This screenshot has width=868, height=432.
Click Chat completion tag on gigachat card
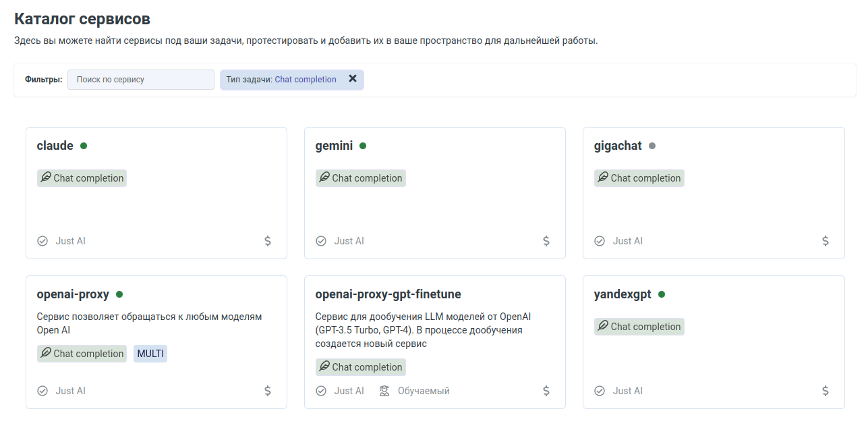pyautogui.click(x=639, y=178)
